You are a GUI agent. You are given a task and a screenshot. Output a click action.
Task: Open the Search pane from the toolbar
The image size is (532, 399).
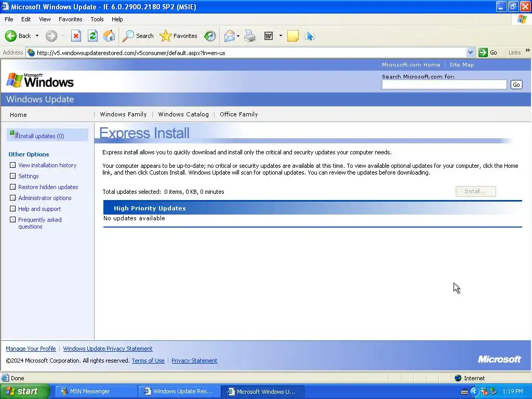[138, 36]
